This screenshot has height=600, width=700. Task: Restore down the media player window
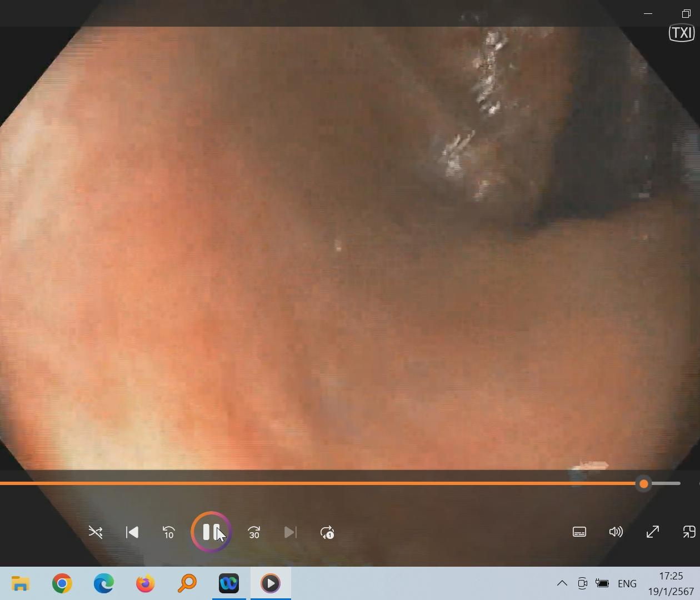pyautogui.click(x=686, y=13)
